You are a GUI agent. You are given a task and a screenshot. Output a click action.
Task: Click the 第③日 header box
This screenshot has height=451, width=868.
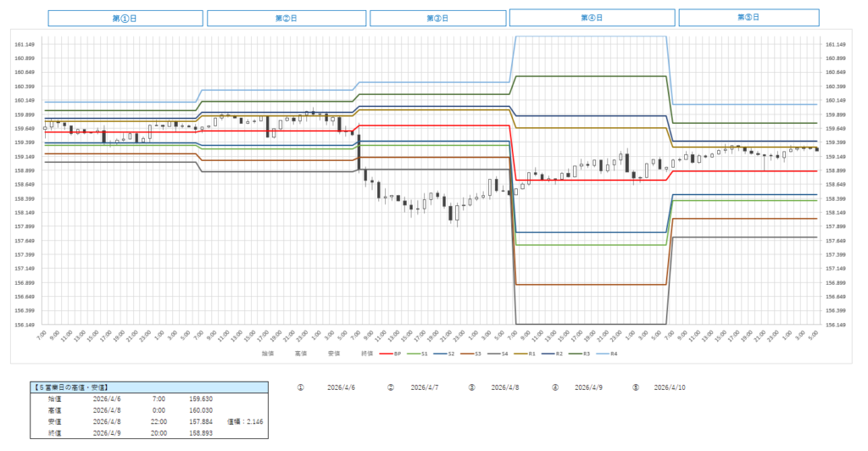(x=437, y=18)
